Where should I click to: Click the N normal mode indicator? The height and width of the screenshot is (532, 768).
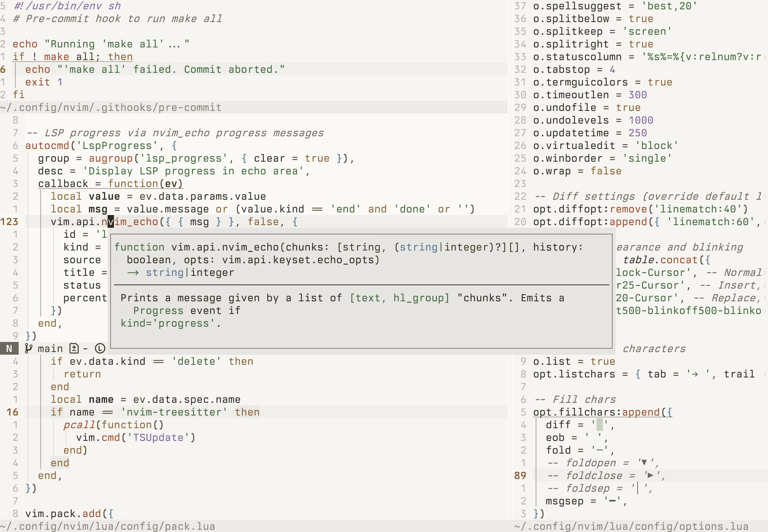point(9,348)
